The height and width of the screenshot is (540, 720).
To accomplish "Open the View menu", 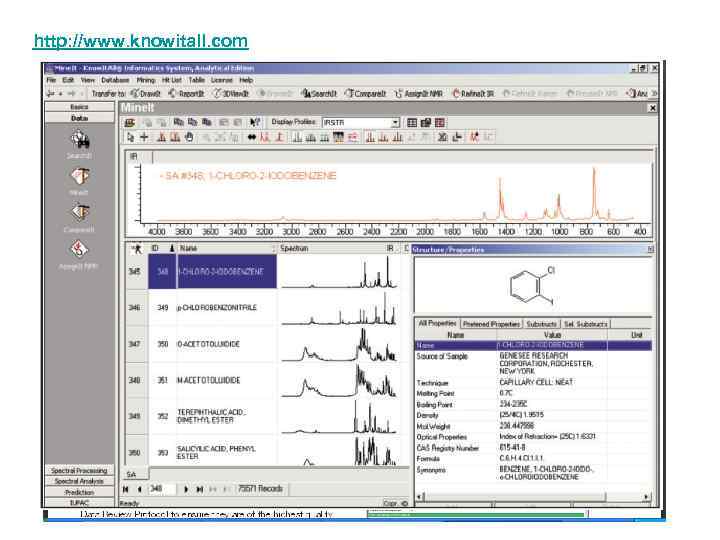I will (87, 80).
